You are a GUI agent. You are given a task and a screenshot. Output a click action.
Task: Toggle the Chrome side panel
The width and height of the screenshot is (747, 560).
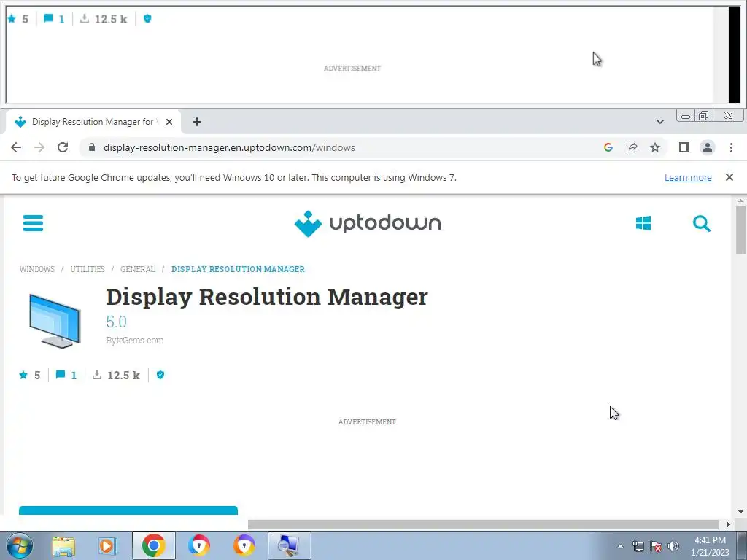[684, 147]
